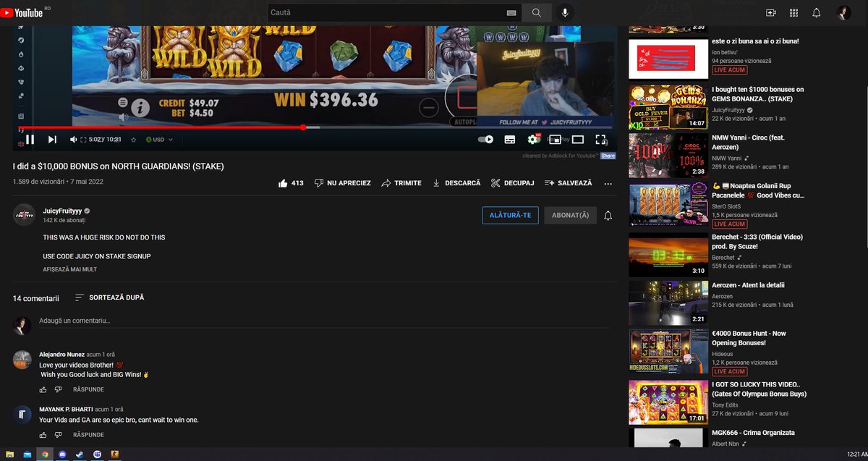Open the JuicyFruityyy channel avatar

(24, 215)
